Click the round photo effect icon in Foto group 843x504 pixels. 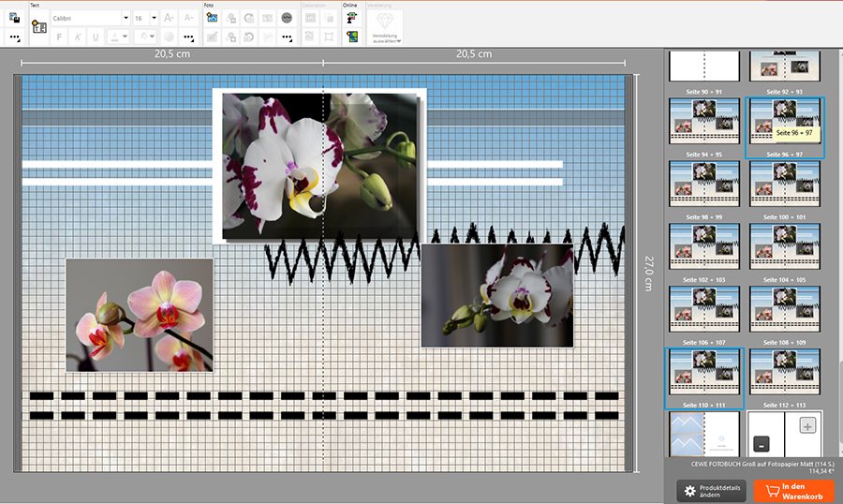tap(286, 18)
